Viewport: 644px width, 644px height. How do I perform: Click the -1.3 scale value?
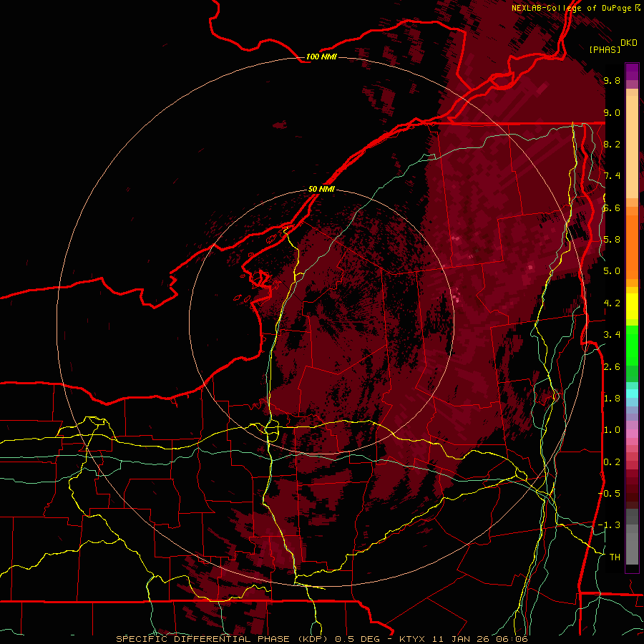click(x=610, y=525)
